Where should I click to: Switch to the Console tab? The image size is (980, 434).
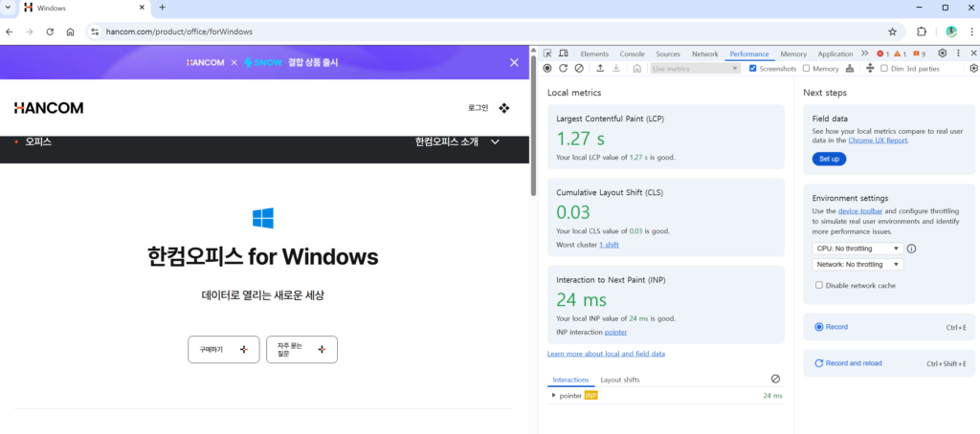(632, 54)
